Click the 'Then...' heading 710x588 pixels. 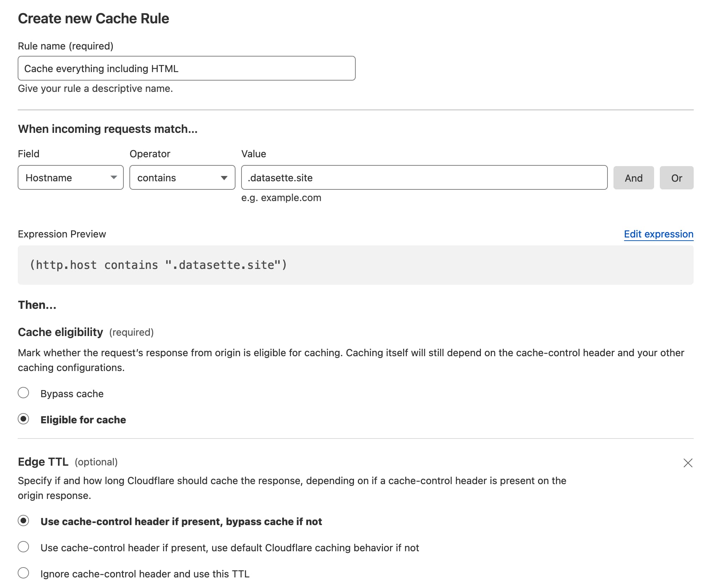pos(37,305)
